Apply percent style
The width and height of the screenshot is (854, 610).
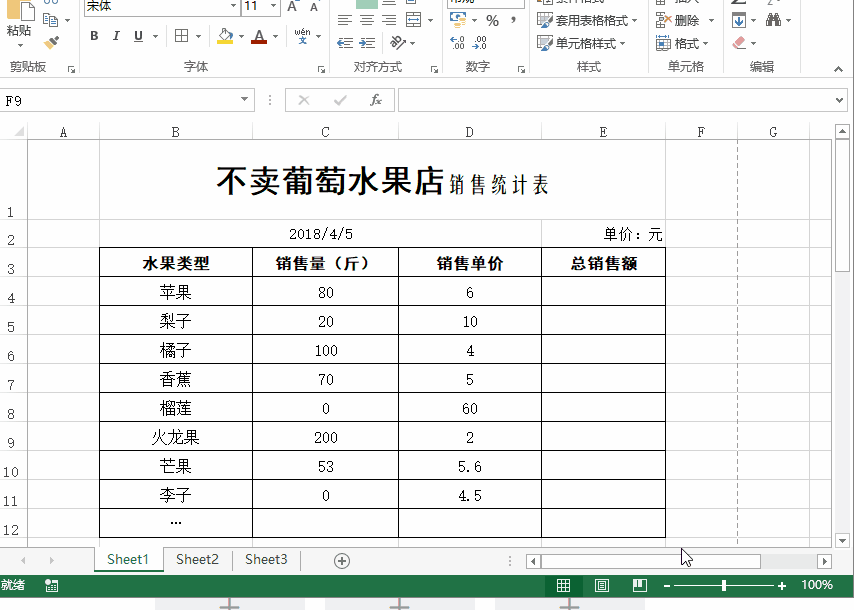492,21
